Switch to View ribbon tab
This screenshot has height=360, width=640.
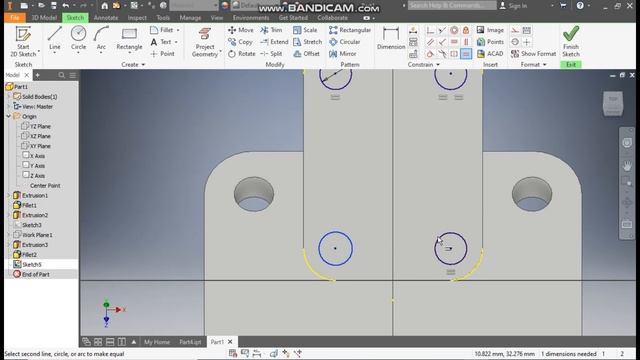tap(217, 18)
